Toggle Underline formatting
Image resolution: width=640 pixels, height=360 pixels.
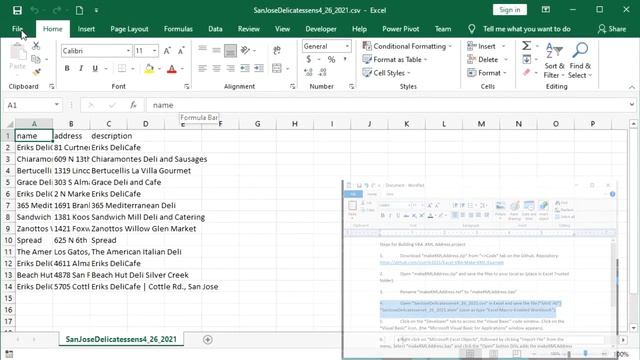[95, 68]
